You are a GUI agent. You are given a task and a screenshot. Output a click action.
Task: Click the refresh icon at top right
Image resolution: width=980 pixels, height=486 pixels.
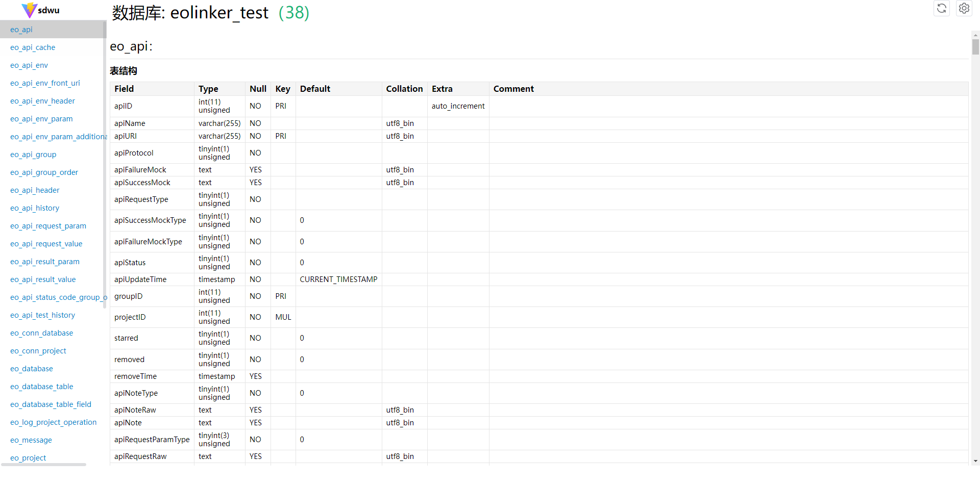click(x=942, y=8)
